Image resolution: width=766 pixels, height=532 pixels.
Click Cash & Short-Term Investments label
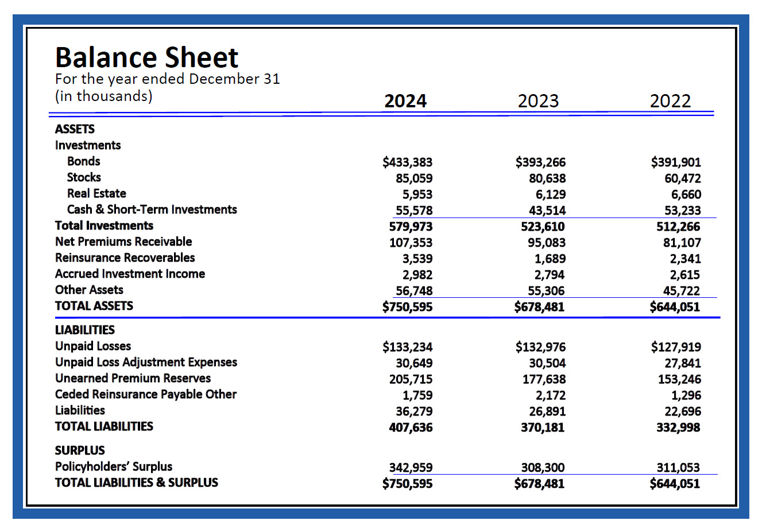tap(152, 209)
